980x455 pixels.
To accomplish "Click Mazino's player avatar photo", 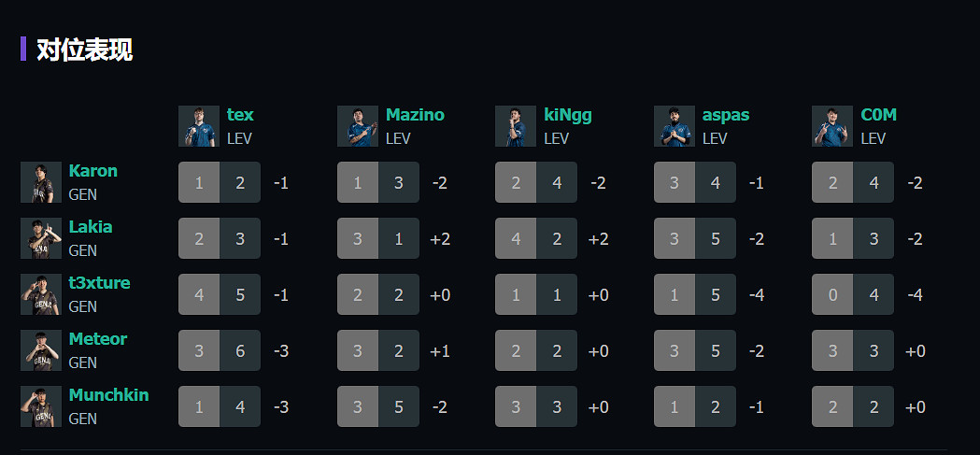I will coord(358,126).
